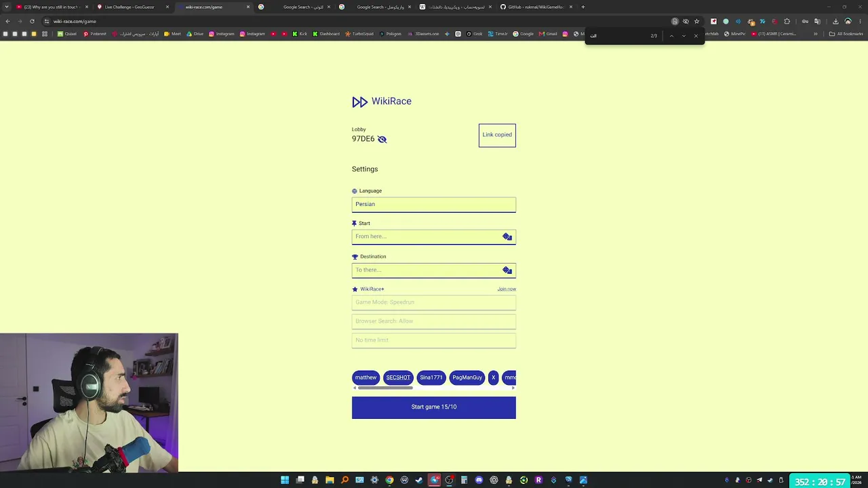
Task: Open Steam from the taskbar
Action: point(419,481)
